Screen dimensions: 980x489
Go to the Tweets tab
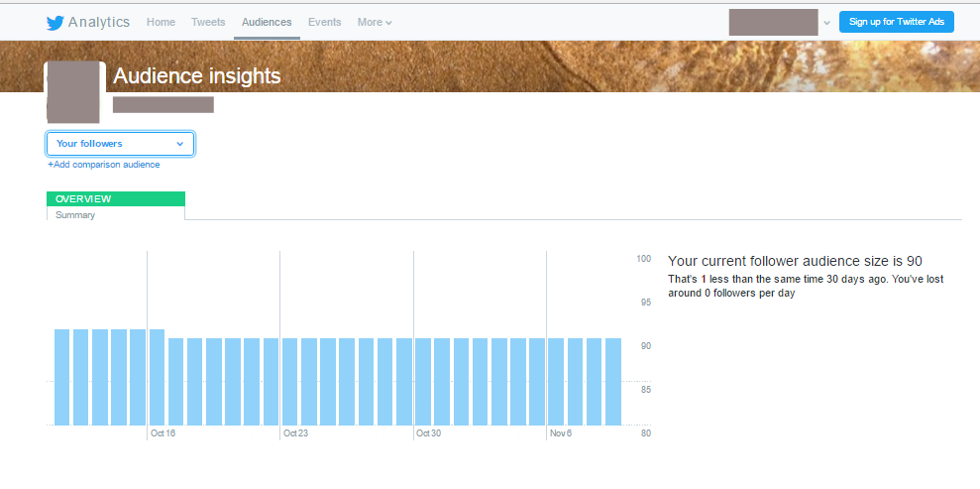tap(208, 22)
